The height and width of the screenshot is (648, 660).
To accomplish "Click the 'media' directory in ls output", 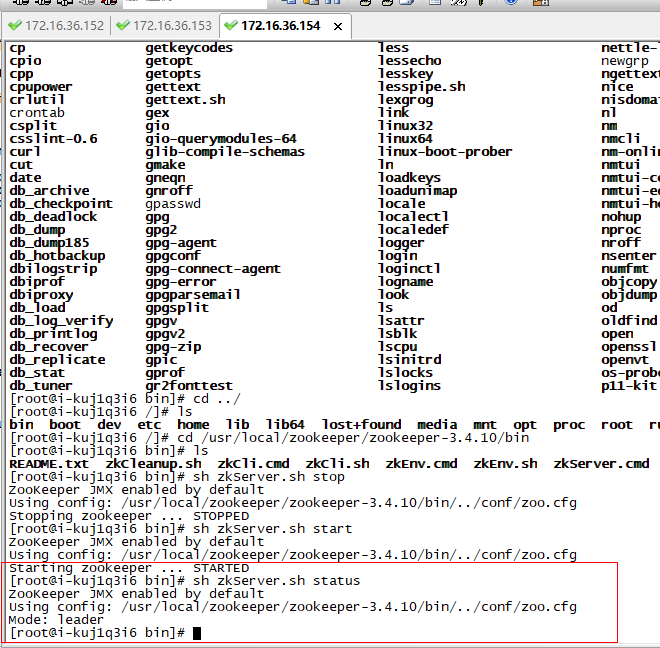I will pos(437,424).
